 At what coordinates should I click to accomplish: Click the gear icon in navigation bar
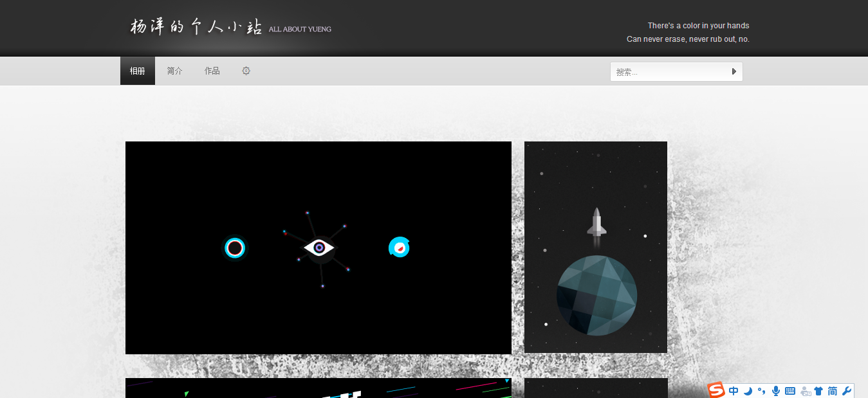click(246, 71)
